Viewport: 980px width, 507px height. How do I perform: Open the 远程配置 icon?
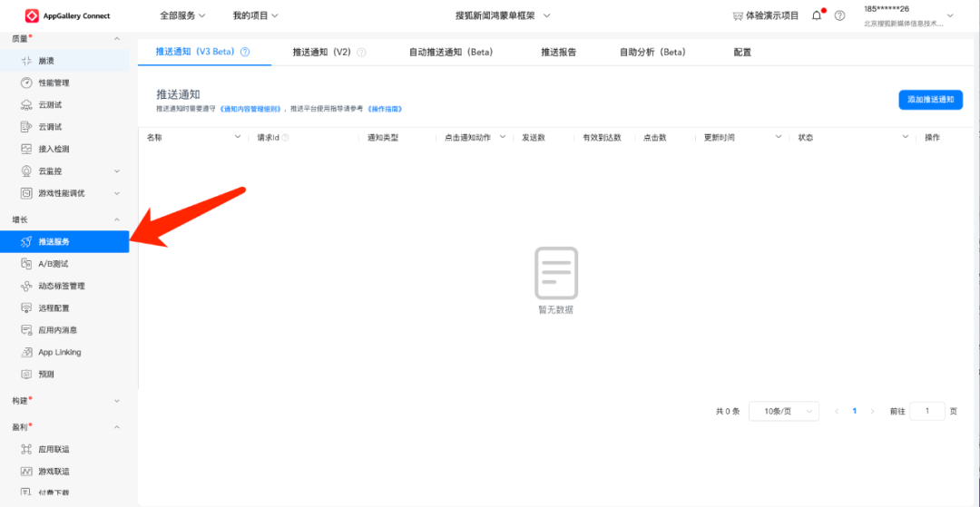click(x=26, y=307)
